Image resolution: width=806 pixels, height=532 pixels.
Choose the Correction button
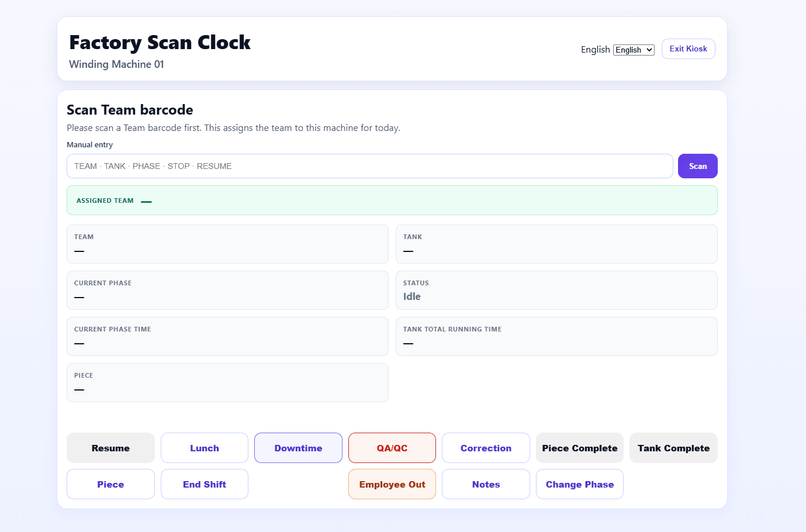click(486, 448)
